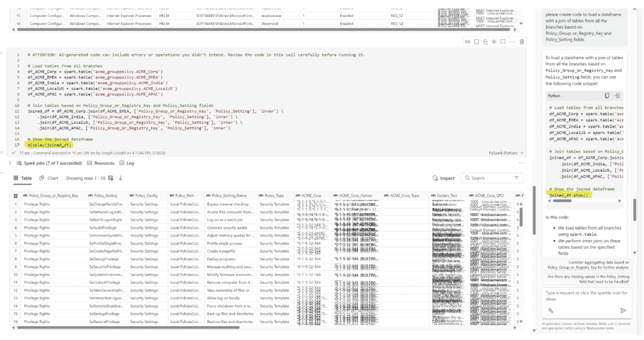Convert cell to Markdown with the M↓ icon
Image resolution: width=644 pixels, height=340 pixels.
point(467,42)
